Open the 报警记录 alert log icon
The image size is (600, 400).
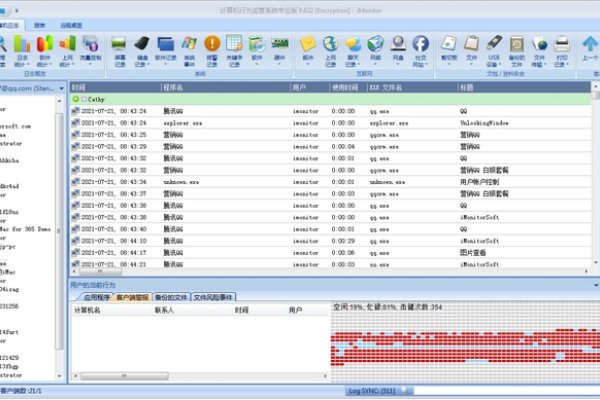coord(212,49)
